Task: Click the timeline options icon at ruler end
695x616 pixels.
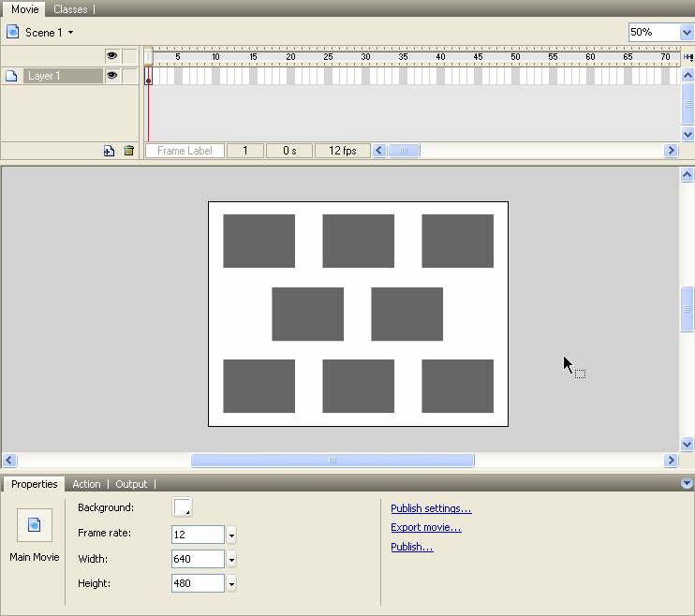Action: tap(688, 57)
